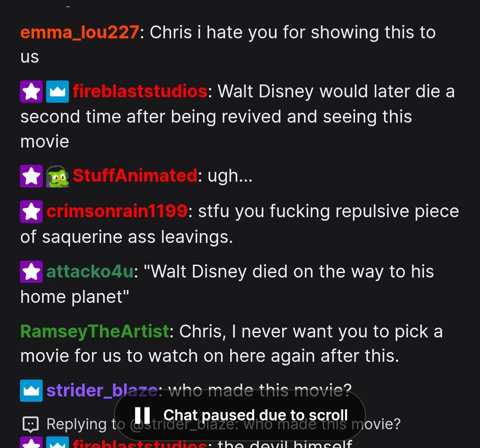This screenshot has height=448, width=480.
Task: Open crimsonrain1199's username card
Action: [117, 211]
